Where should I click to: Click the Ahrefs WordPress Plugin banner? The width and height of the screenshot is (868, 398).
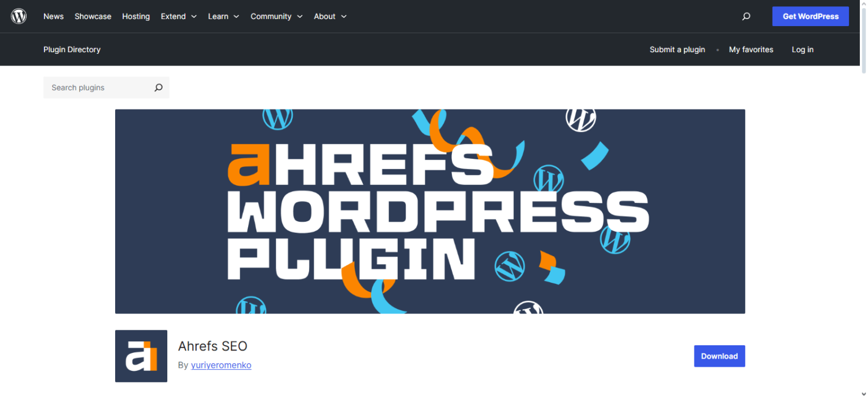tap(430, 211)
